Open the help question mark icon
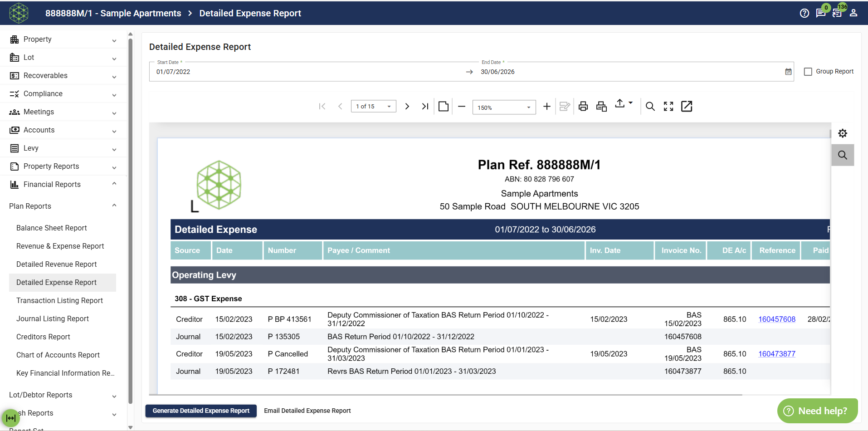This screenshot has width=868, height=431. pos(805,13)
